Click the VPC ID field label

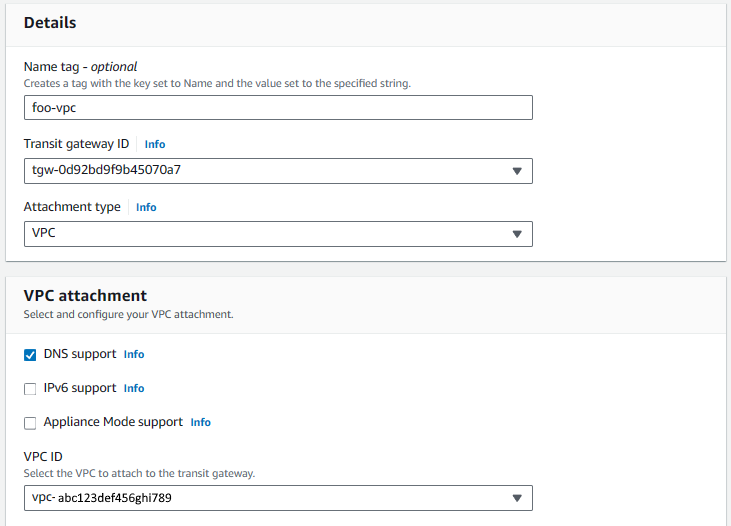43,457
